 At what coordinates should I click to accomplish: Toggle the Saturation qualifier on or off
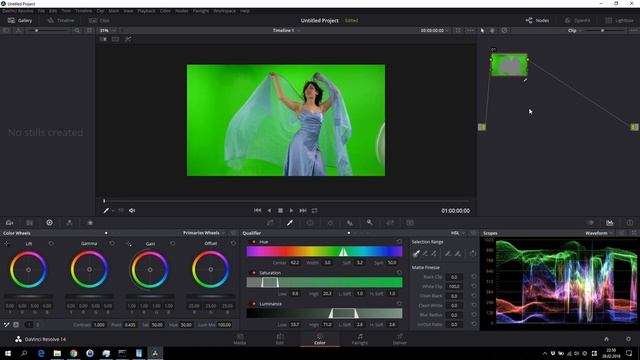coord(253,273)
